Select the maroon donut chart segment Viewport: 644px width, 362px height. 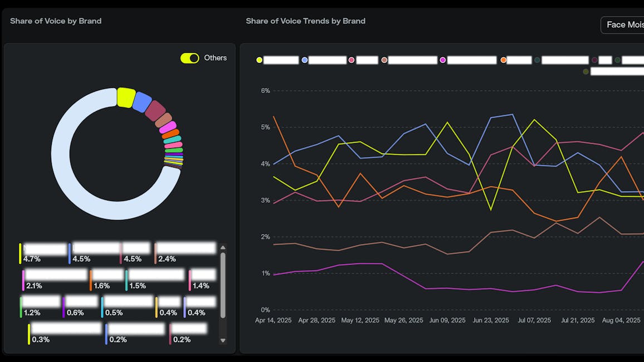(155, 111)
